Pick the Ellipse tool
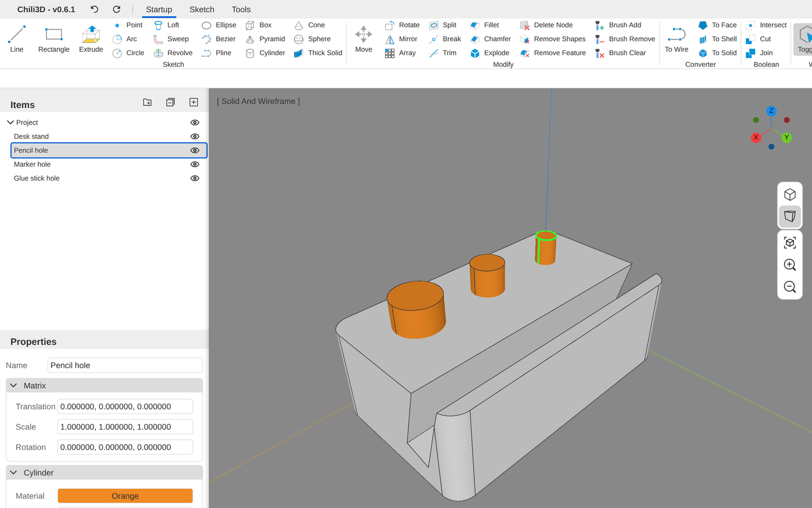The width and height of the screenshot is (812, 508). [x=219, y=25]
